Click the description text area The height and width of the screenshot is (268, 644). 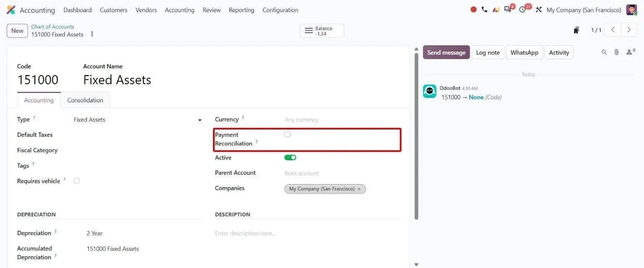(307, 234)
